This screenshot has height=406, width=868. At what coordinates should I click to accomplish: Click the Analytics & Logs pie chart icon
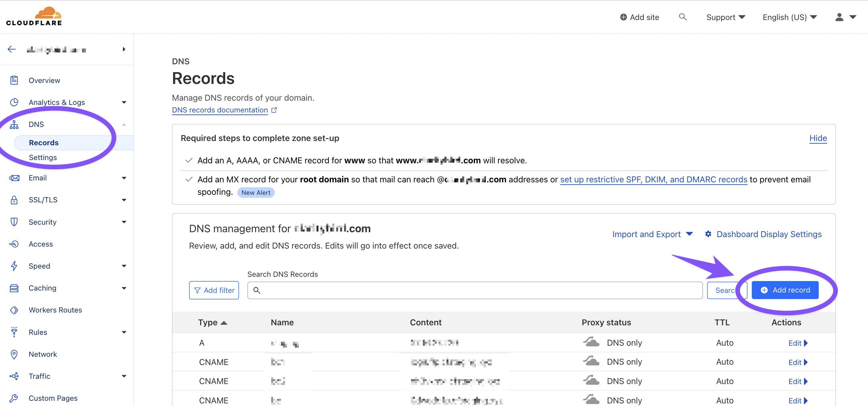[14, 102]
